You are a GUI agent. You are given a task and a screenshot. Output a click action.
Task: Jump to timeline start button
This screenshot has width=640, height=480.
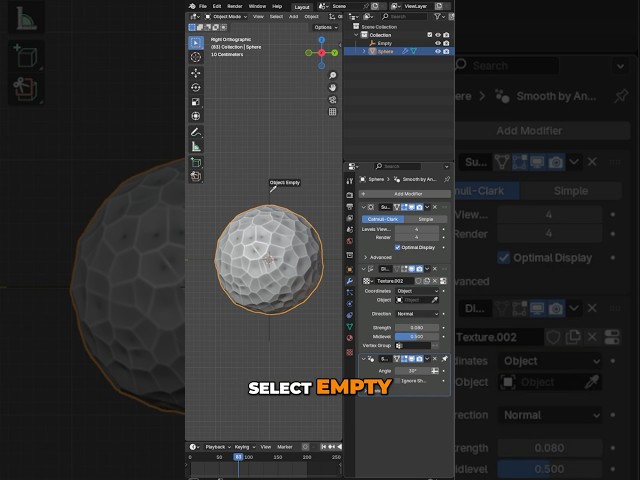point(323,447)
